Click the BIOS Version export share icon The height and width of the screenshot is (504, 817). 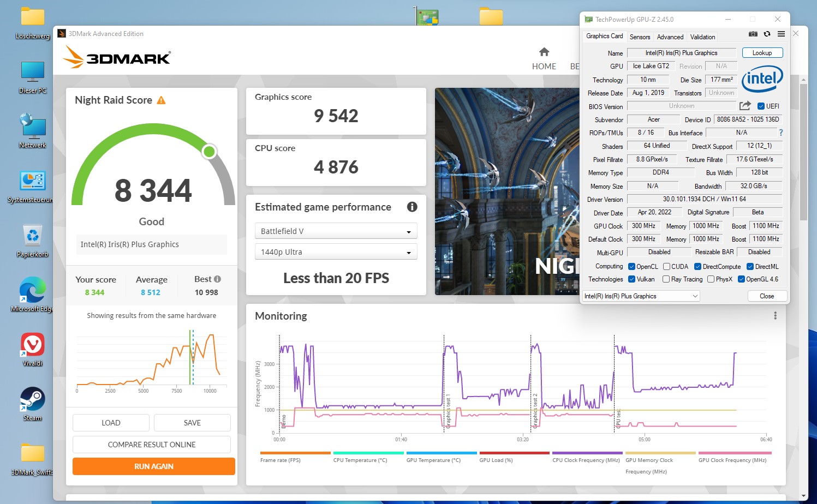click(745, 106)
